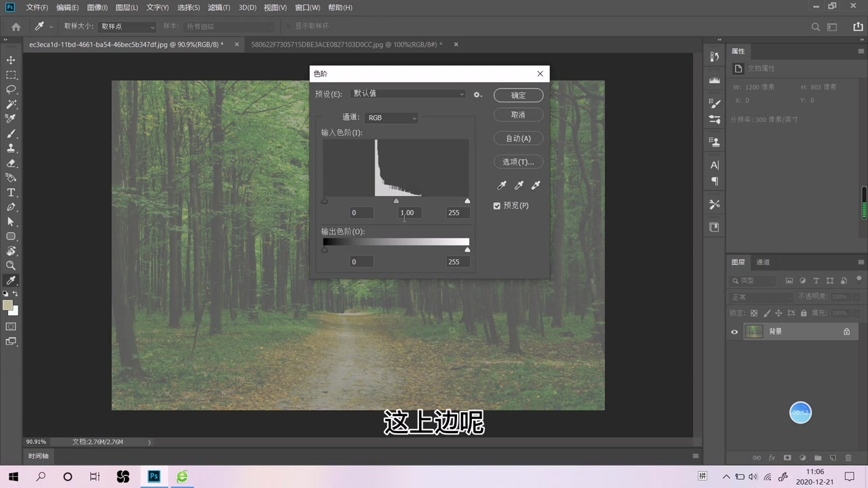Select the Path Selection tool
This screenshot has width=868, height=488.
11,222
